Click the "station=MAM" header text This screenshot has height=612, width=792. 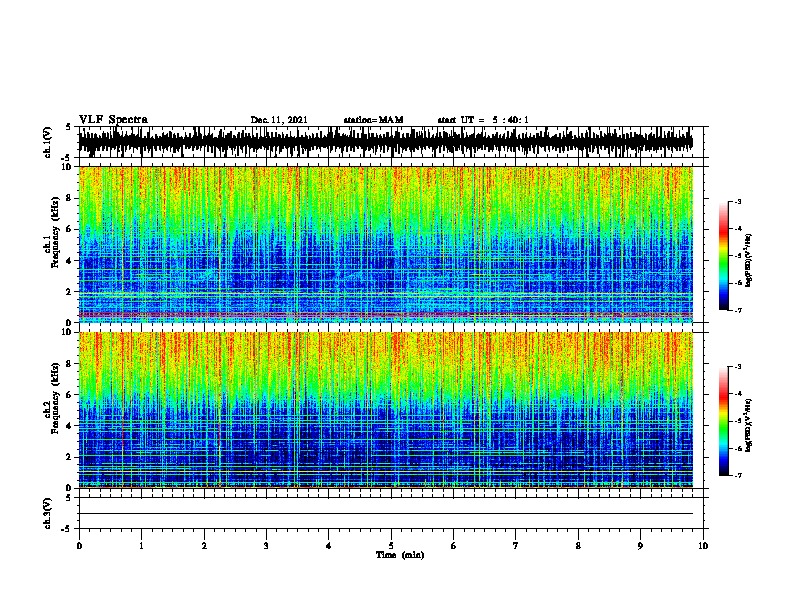point(373,120)
